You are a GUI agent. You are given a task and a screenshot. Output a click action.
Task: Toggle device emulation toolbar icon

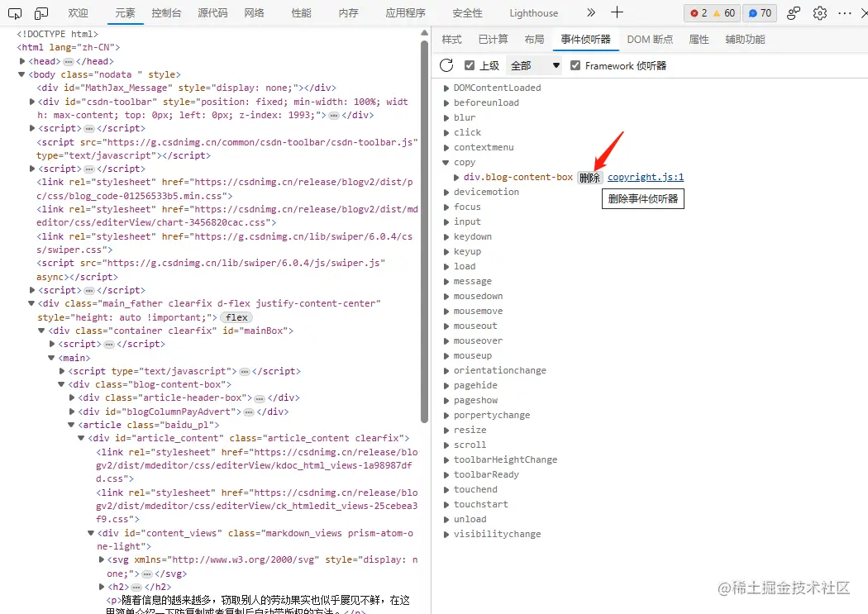(41, 13)
